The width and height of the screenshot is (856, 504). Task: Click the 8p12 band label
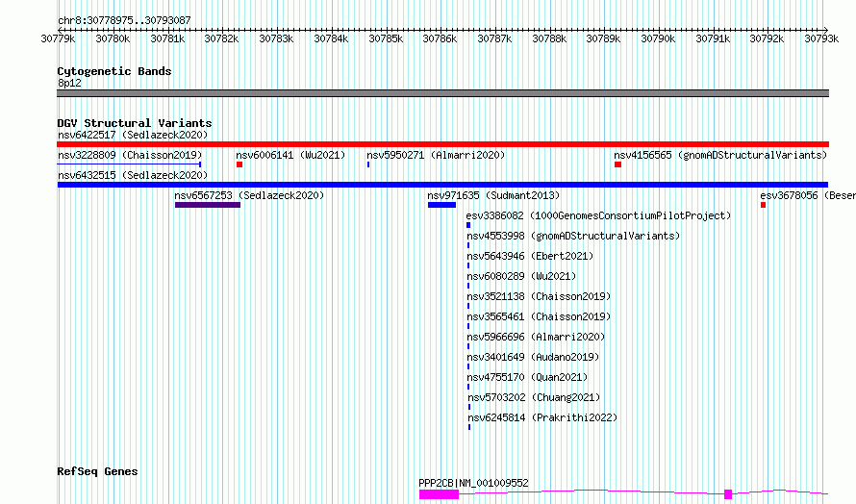click(69, 83)
